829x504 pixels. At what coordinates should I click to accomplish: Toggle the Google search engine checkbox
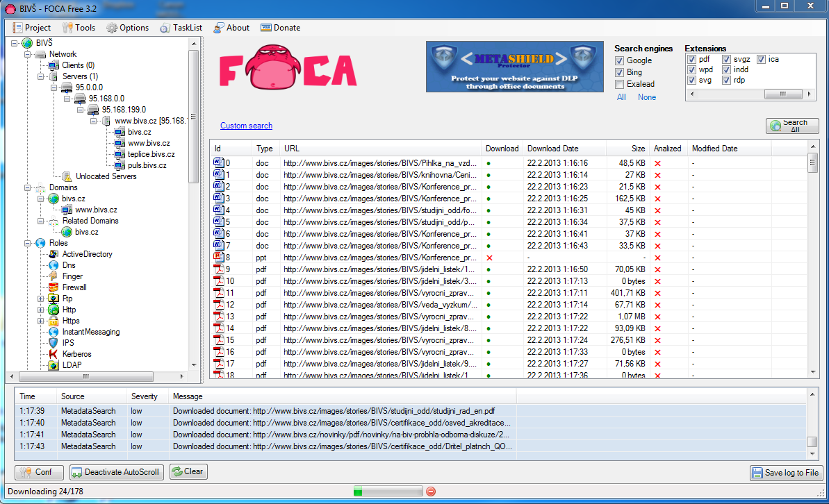[620, 61]
